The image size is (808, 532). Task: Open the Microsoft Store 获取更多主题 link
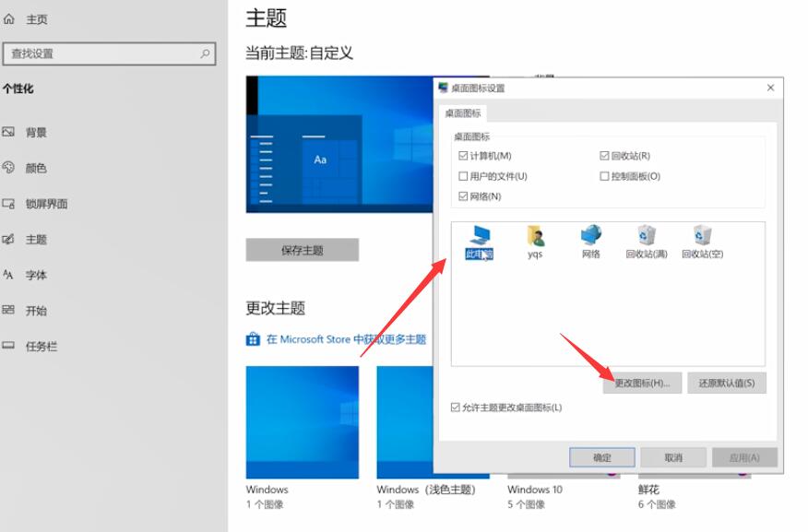346,339
